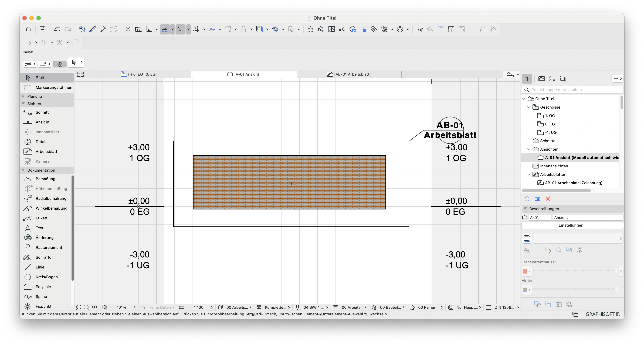Click the Save icon in toolbar
This screenshot has width=644, height=345.
pyautogui.click(x=42, y=29)
